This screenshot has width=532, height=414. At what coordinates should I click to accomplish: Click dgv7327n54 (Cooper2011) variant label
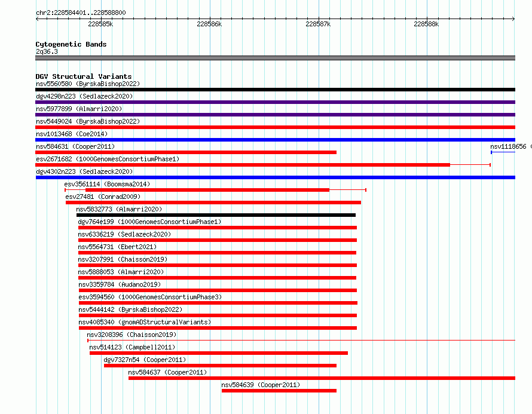click(145, 360)
